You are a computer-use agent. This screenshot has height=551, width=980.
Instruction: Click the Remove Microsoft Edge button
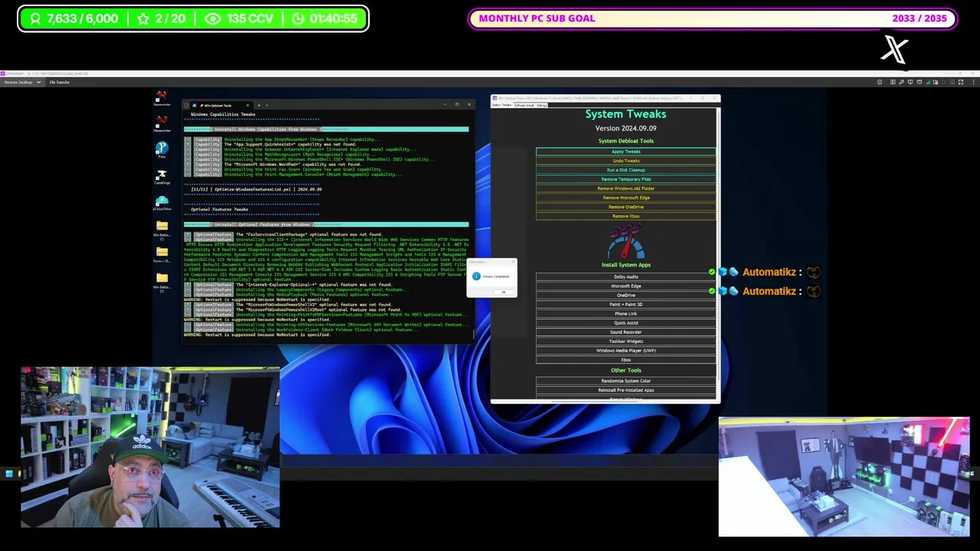click(626, 197)
